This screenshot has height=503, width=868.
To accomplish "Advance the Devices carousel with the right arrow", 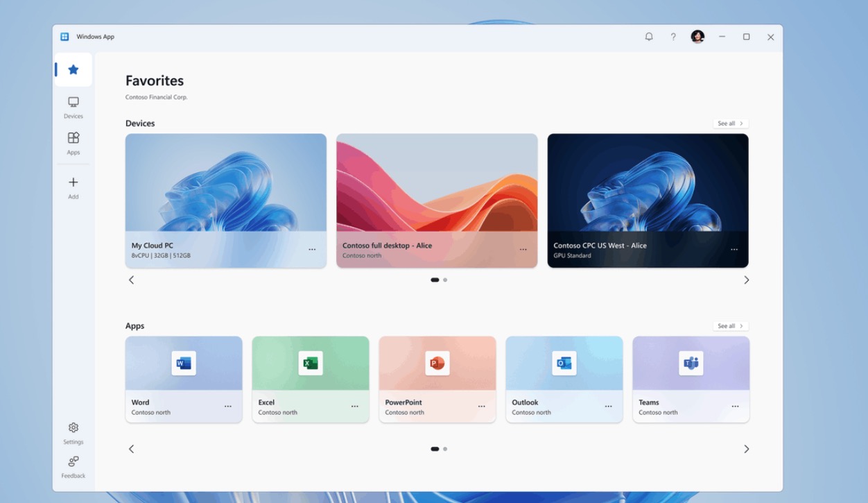I will 747,280.
